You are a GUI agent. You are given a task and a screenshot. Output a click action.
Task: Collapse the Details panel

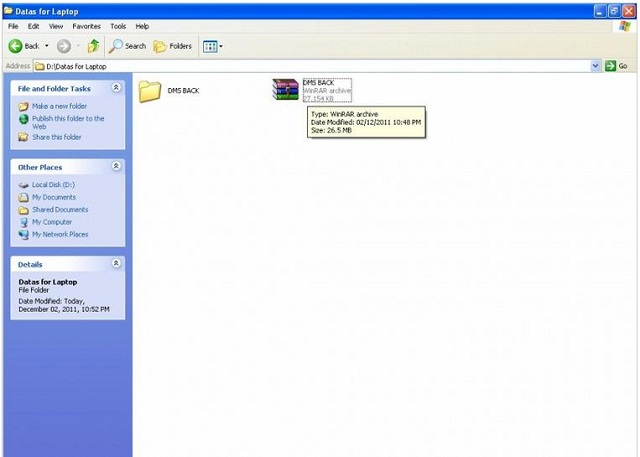116,263
